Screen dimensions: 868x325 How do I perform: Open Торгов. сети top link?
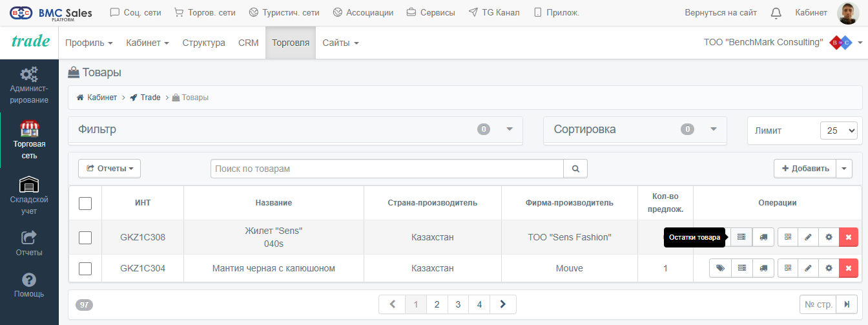[x=205, y=12]
